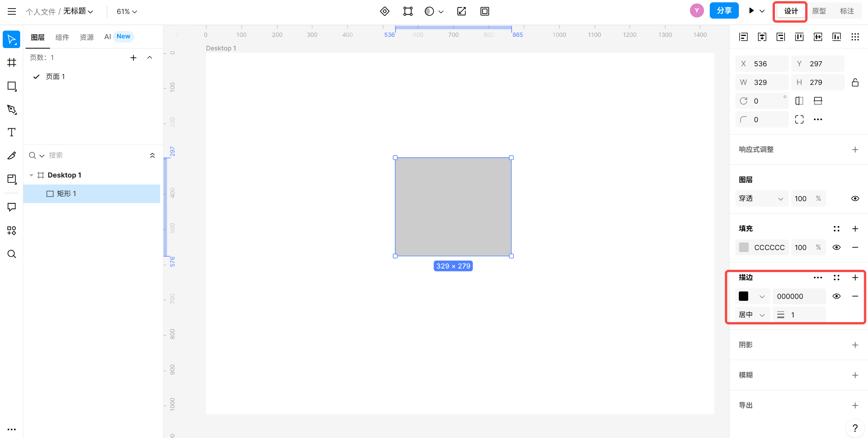The width and height of the screenshot is (868, 438).
Task: Toggle layer visibility eye in 图层 section
Action: point(855,198)
